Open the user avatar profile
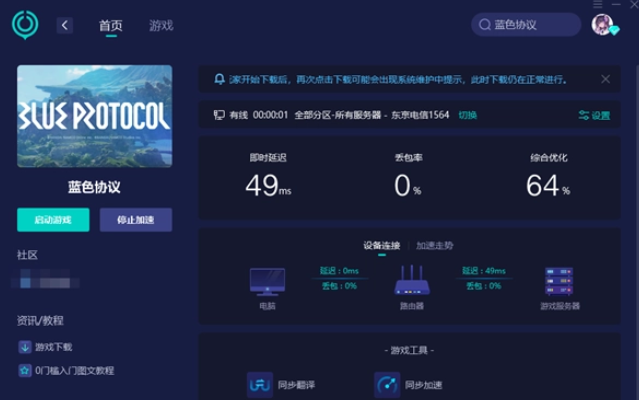The height and width of the screenshot is (400, 639). tap(602, 24)
